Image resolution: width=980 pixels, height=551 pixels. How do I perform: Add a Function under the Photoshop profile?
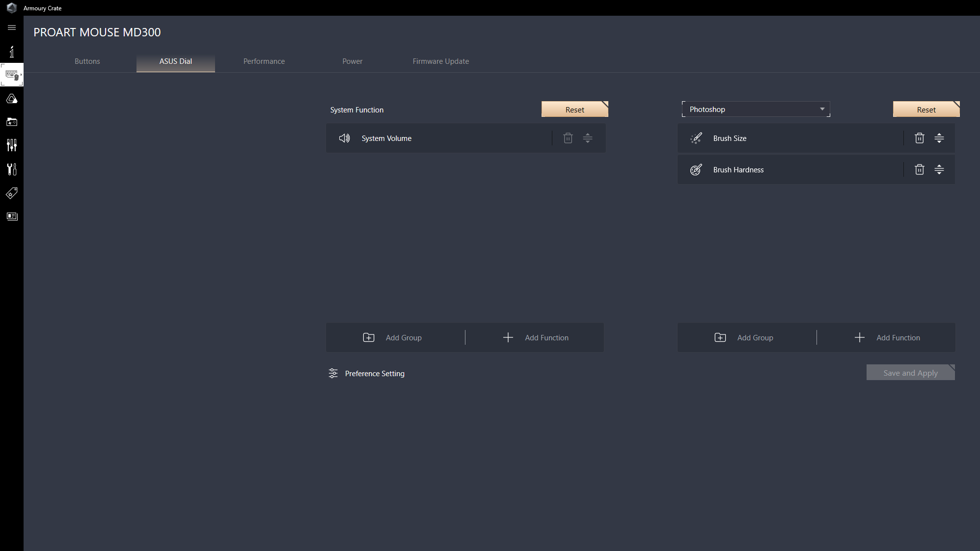[889, 337]
